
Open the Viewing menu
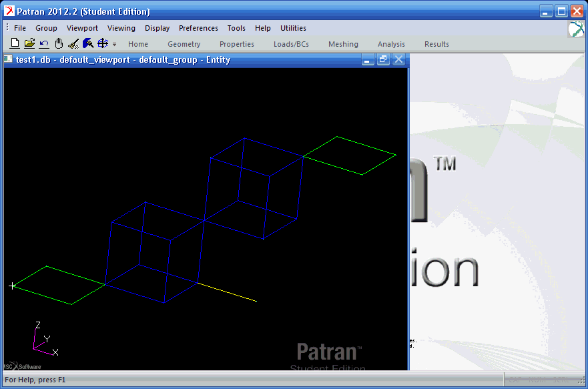pyautogui.click(x=121, y=28)
